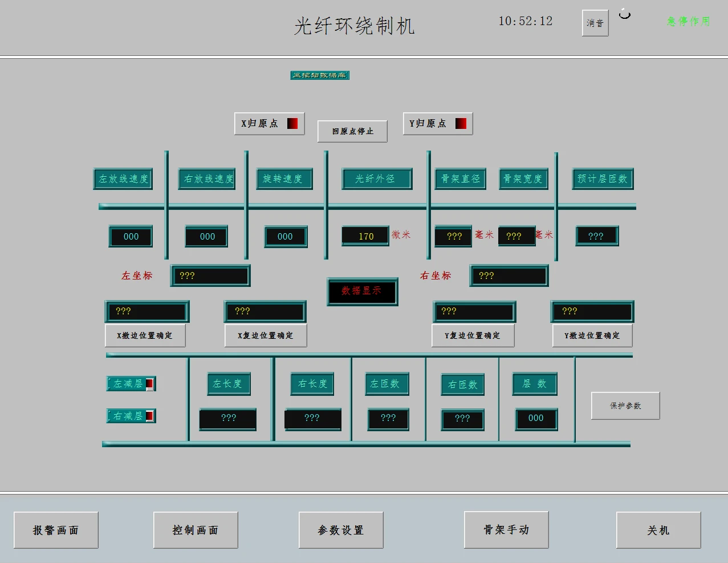Click the 右匝数 label
Image resolution: width=728 pixels, height=563 pixels.
click(463, 385)
